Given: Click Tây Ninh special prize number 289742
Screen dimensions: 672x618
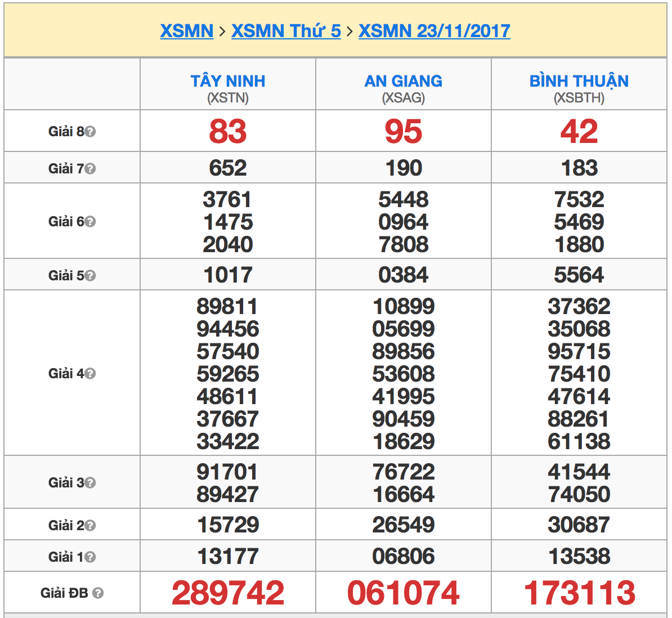Looking at the screenshot, I should click(228, 593).
